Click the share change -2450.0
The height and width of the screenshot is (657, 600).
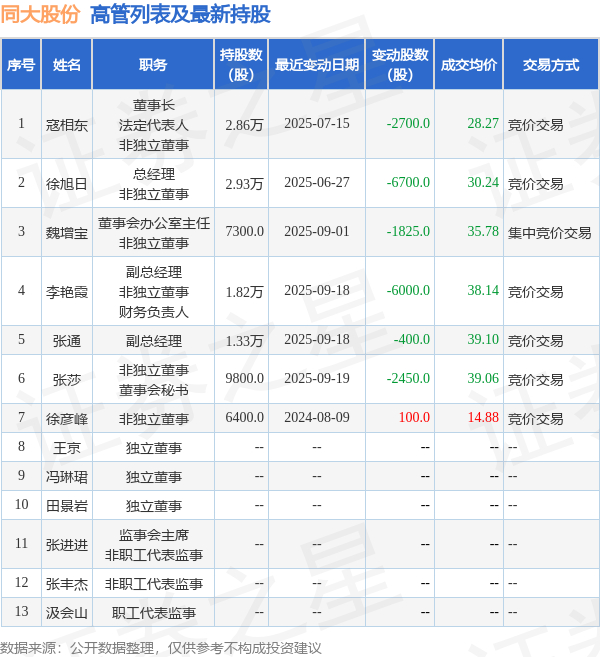[x=408, y=378]
